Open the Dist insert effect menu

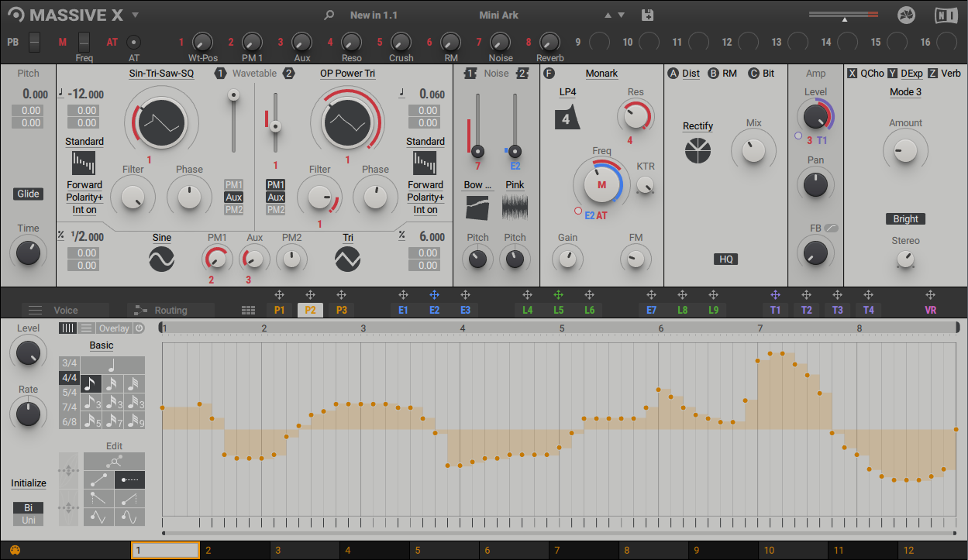coord(691,74)
